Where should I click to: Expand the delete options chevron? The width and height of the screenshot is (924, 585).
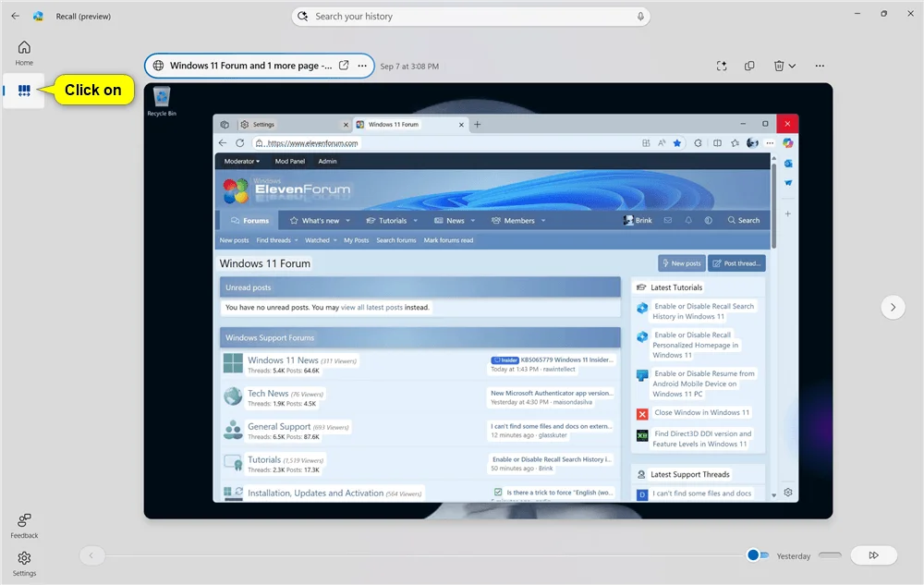(792, 66)
